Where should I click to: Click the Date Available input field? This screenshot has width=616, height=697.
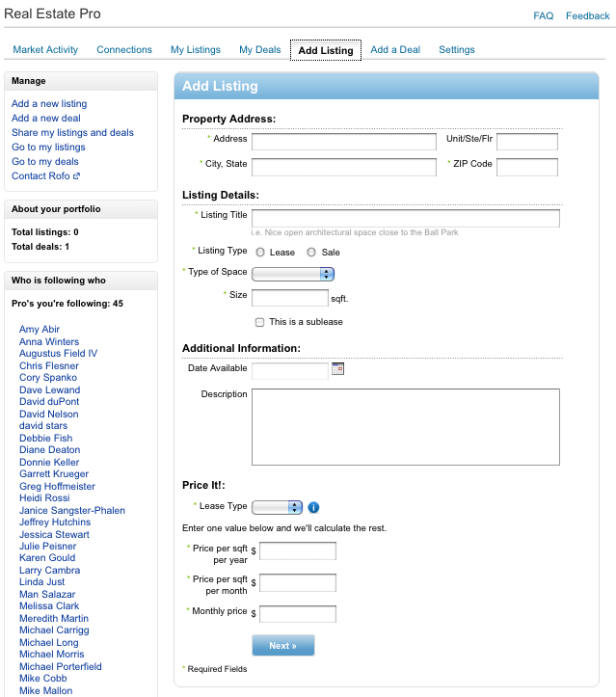pos(290,371)
